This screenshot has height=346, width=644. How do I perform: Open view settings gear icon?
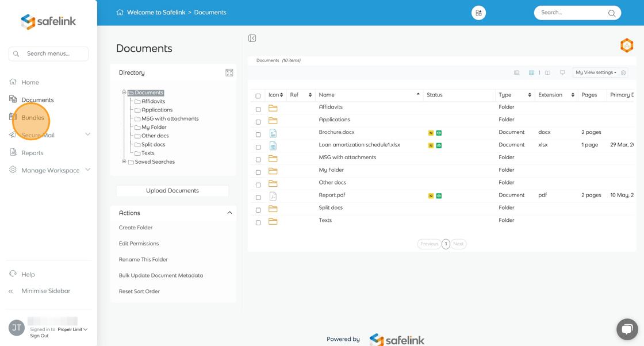tap(623, 72)
